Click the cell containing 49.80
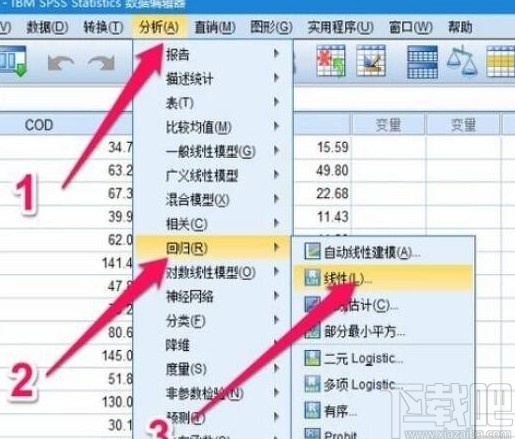 pyautogui.click(x=322, y=171)
